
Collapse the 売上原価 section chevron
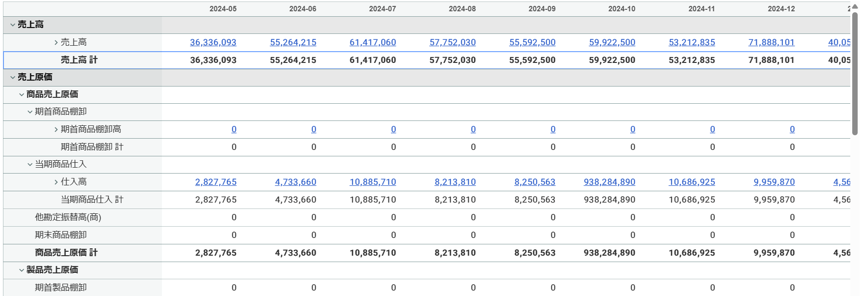13,77
